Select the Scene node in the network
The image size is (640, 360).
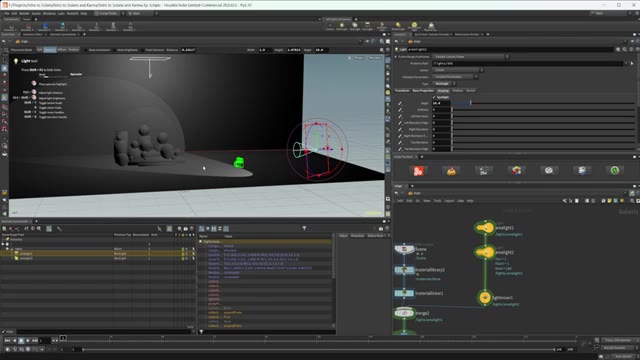tap(404, 249)
